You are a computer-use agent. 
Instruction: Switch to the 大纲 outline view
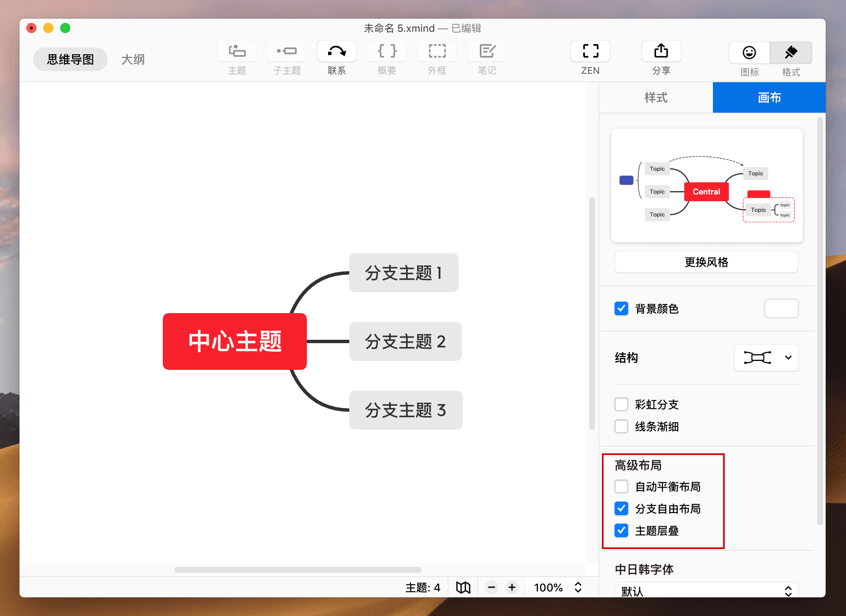tap(133, 59)
